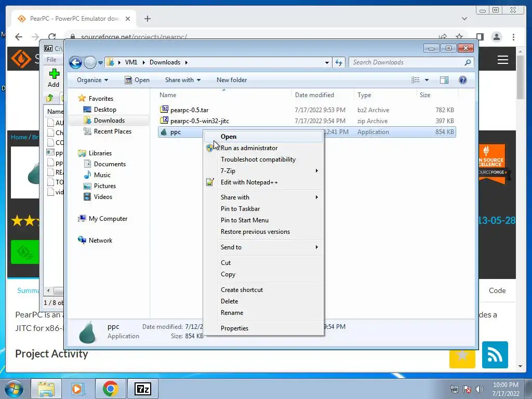Expand the address bar history dropdown
Image resolution: width=532 pixels, height=399 pixels.
[x=327, y=62]
